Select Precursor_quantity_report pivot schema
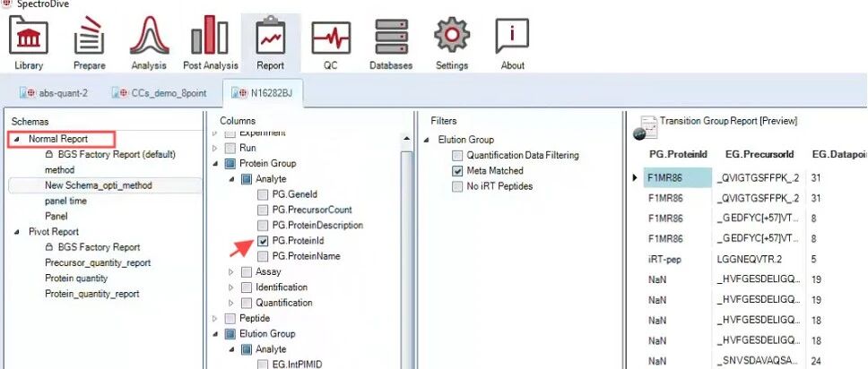Viewport: 868px width, 369px height. point(98,262)
